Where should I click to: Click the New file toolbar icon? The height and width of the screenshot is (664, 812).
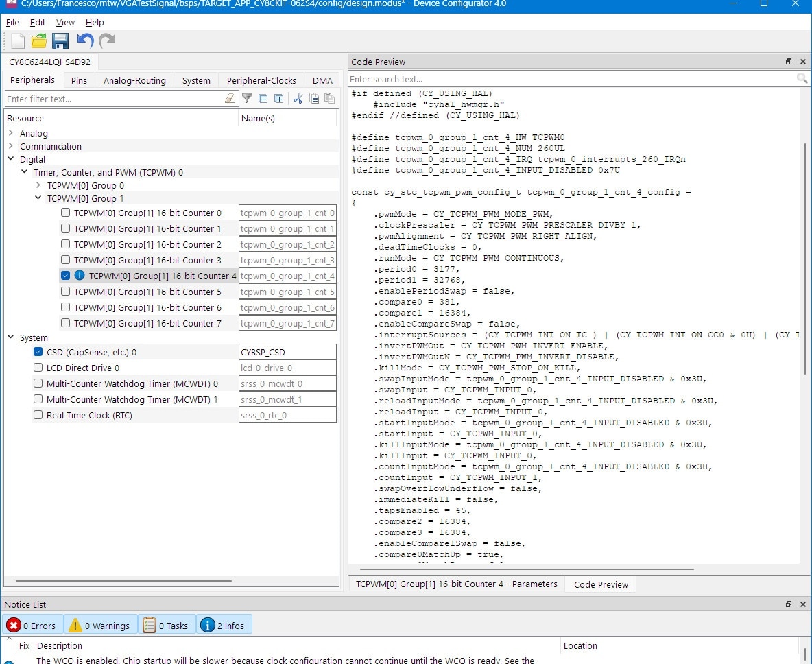point(18,41)
